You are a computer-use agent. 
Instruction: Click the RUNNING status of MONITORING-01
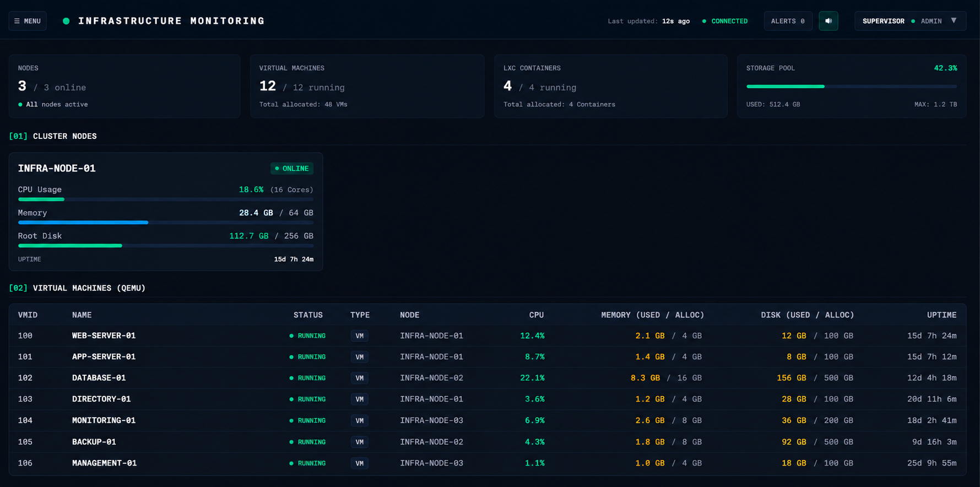click(307, 420)
